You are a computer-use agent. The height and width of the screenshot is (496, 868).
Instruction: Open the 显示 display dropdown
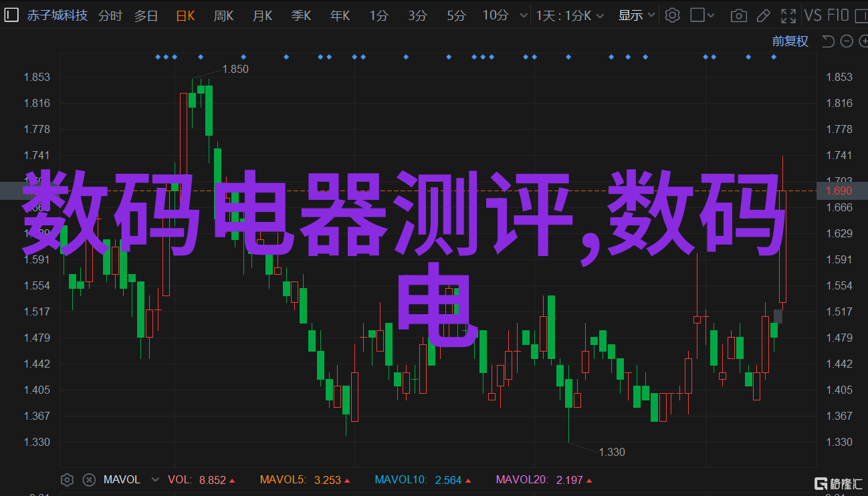coord(637,15)
